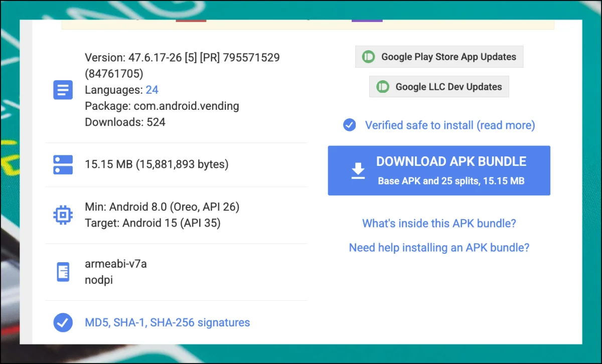
Task: Click the checkmark icon beside signatures row
Action: pos(63,322)
